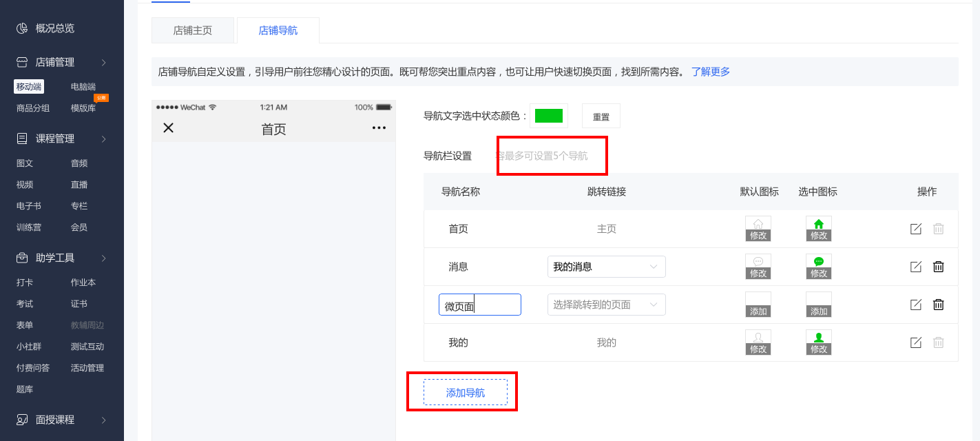
Task: Open 概况总览 in sidebar
Action: [x=55, y=28]
